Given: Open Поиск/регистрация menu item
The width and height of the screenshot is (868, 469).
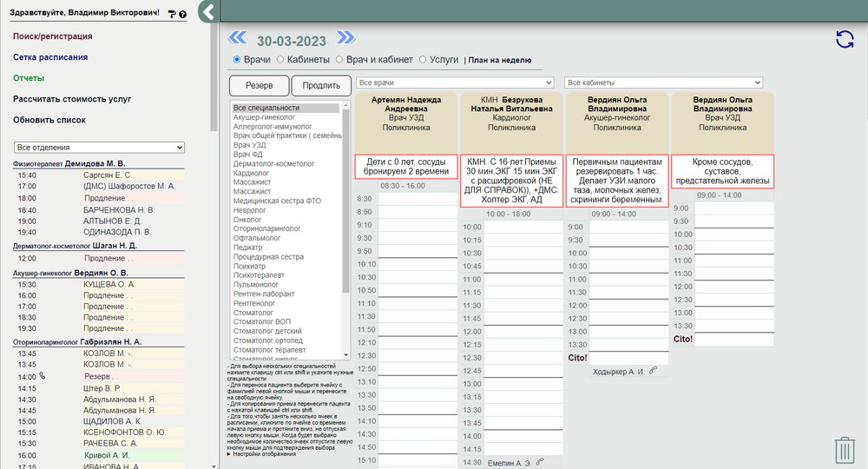Looking at the screenshot, I should [x=53, y=36].
